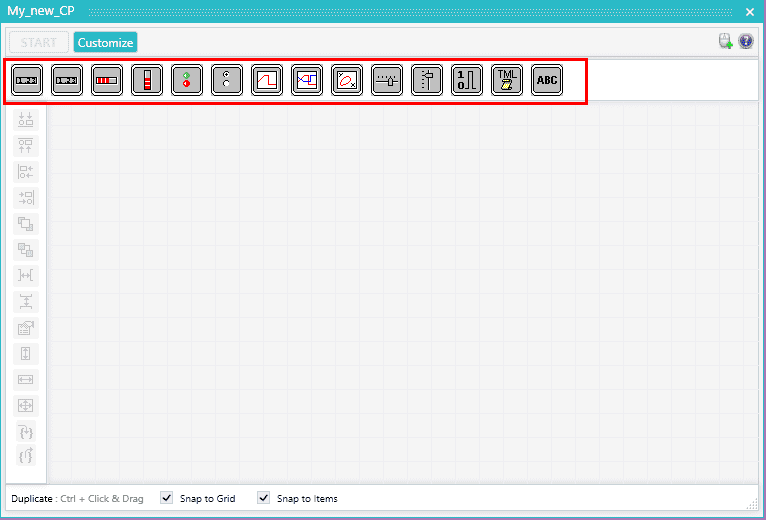This screenshot has width=766, height=520.
Task: Click the equal horizontal spacing icon
Action: click(x=26, y=276)
